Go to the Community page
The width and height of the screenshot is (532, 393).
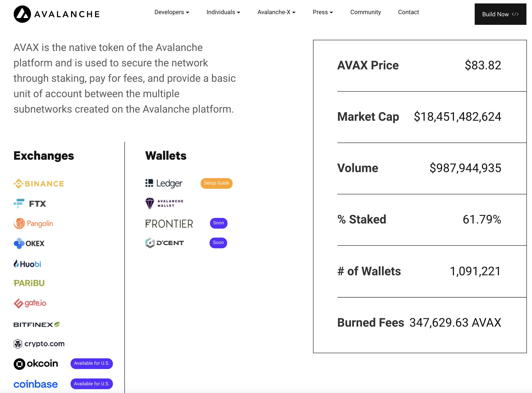click(x=365, y=12)
